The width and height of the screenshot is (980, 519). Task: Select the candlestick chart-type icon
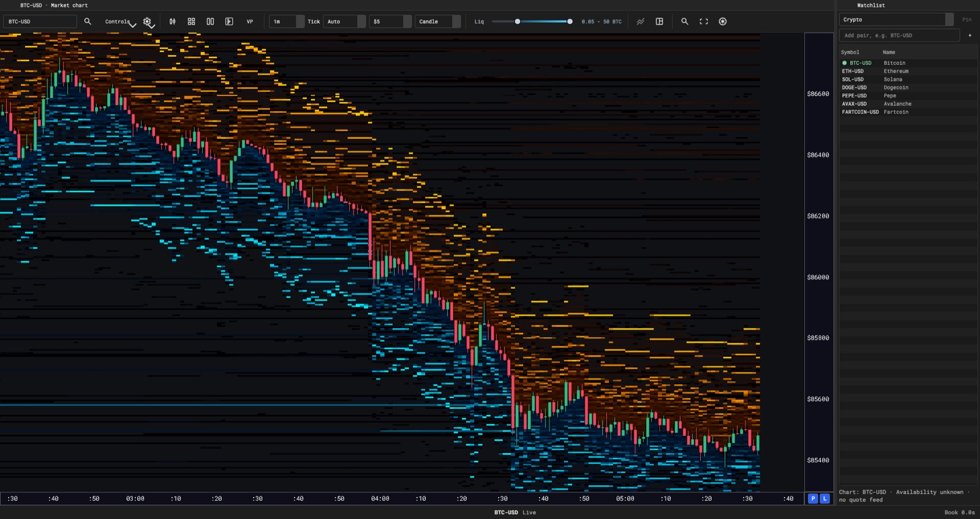pos(173,21)
